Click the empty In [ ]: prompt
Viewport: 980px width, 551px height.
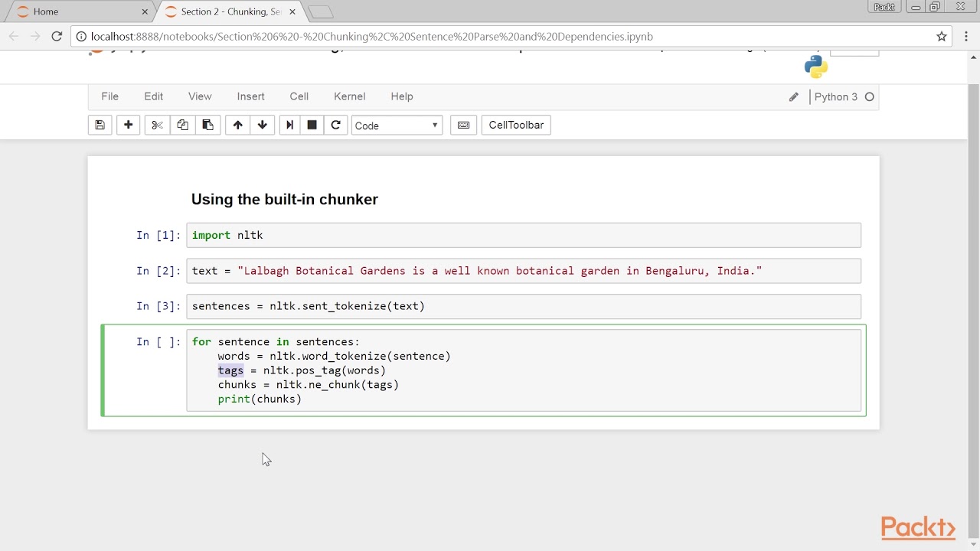(158, 341)
